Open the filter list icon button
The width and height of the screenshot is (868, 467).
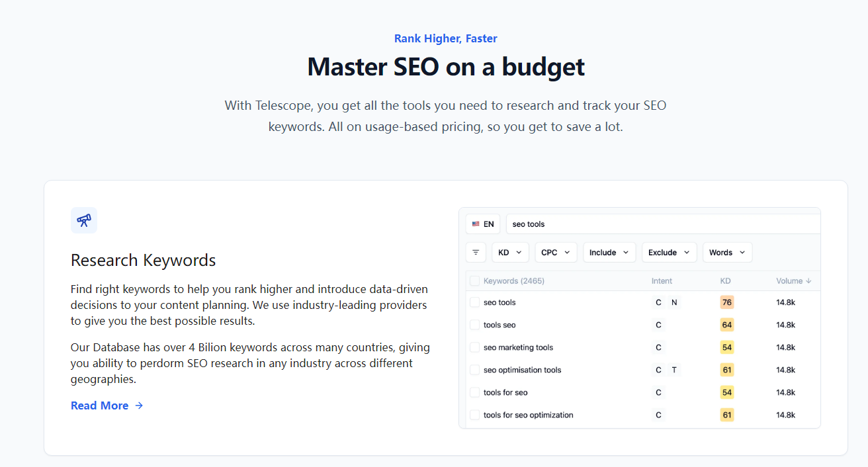[x=476, y=253]
